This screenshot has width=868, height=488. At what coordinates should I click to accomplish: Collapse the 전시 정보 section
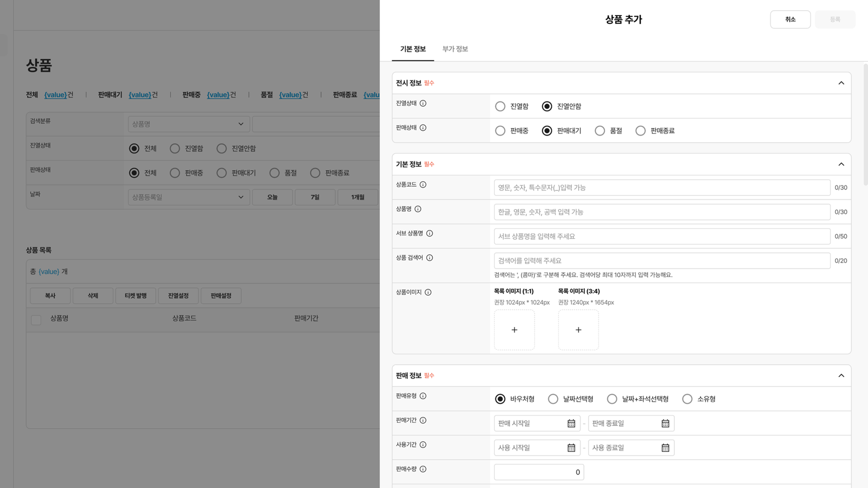click(841, 83)
